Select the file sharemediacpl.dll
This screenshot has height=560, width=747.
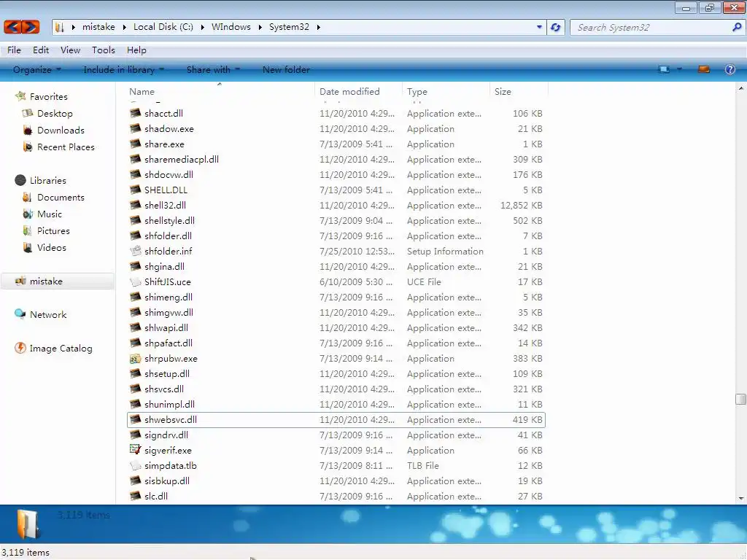click(x=336, y=159)
